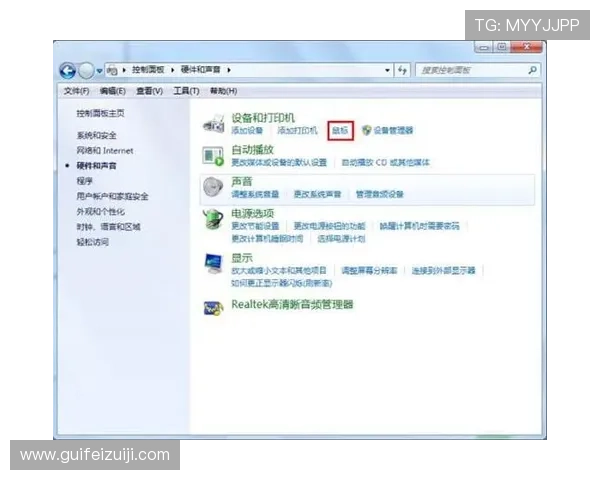The image size is (600, 480).
Task: Click the Realtek audio manager icon
Action: click(213, 308)
